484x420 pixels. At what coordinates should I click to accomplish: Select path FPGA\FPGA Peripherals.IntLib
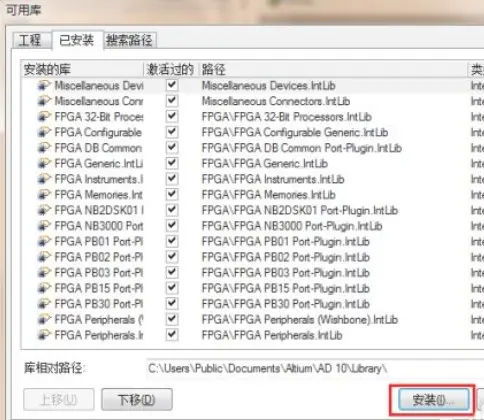coord(272,335)
